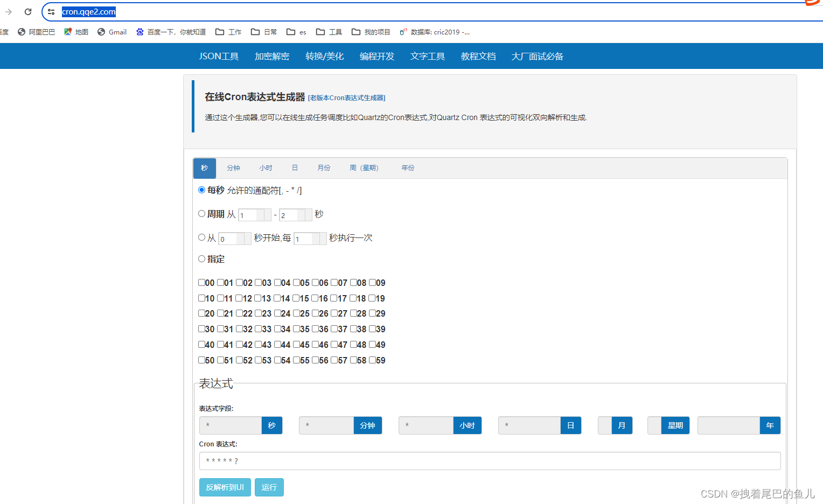Switch to the 年份 tab

pos(408,168)
